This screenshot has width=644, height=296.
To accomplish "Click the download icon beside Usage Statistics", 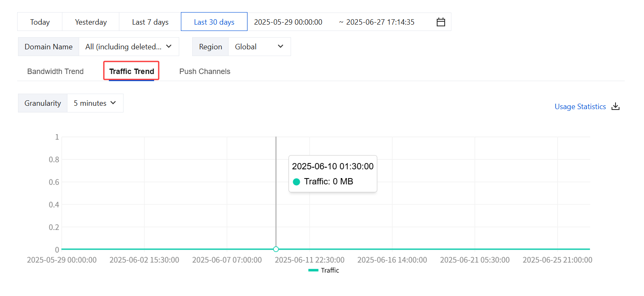I will tap(616, 107).
